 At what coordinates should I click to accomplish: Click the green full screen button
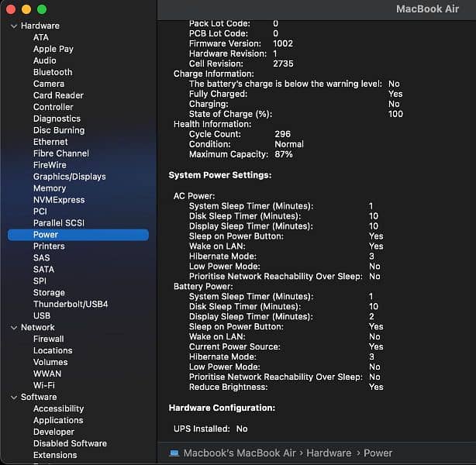click(42, 9)
